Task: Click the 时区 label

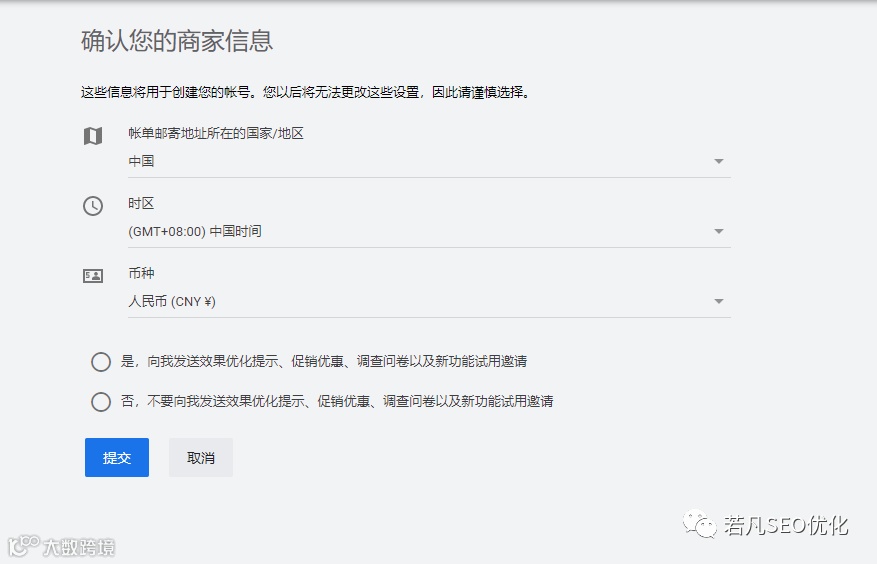Action: pyautogui.click(x=141, y=203)
